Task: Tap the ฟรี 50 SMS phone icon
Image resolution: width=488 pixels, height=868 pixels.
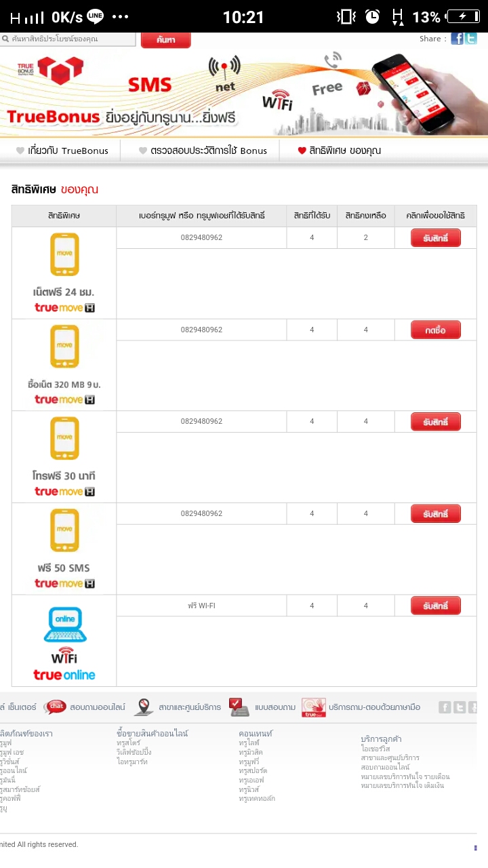Action: tap(64, 531)
